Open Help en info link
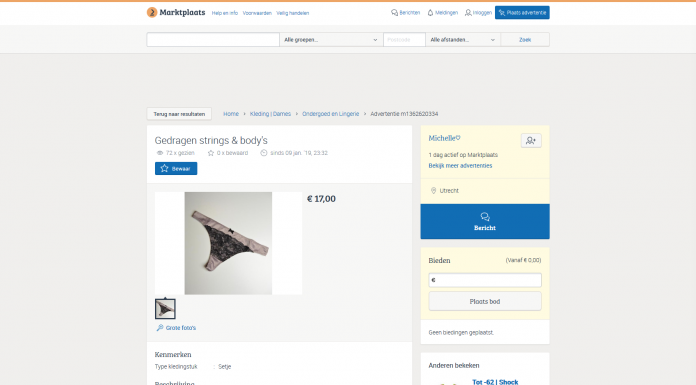This screenshot has height=385, width=696. tap(225, 13)
